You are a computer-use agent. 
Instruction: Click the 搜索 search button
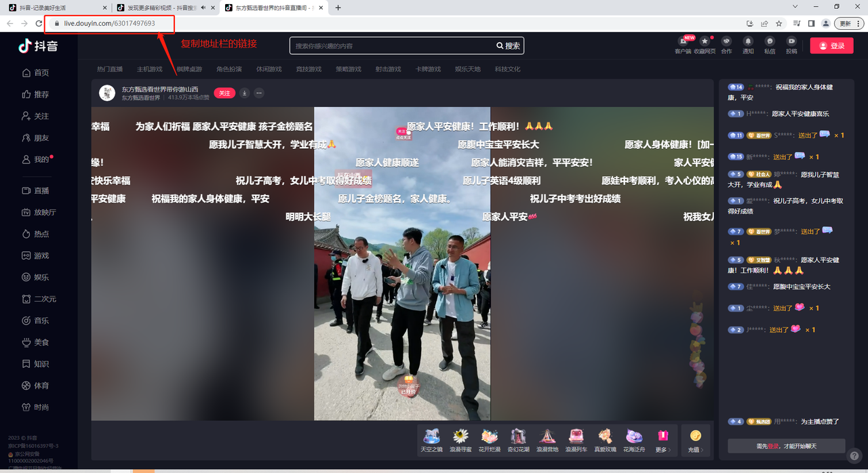click(509, 45)
